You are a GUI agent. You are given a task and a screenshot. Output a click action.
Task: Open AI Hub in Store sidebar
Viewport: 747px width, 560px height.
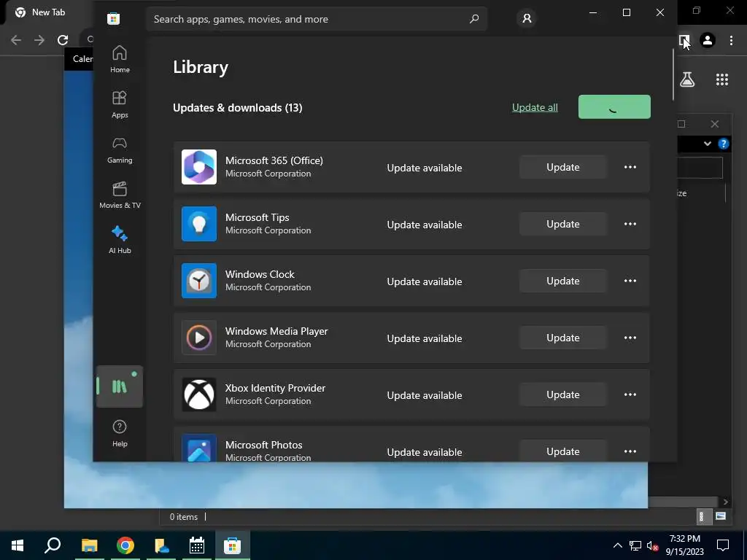120,240
